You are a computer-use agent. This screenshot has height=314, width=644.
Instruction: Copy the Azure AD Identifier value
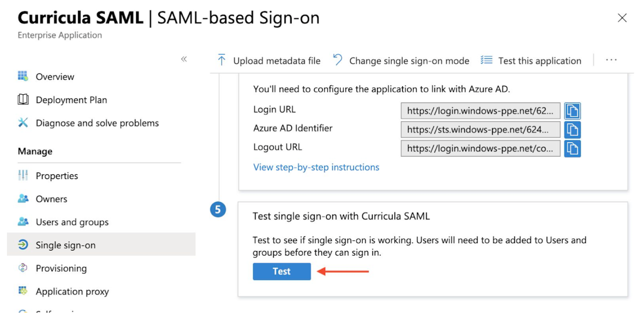point(572,130)
